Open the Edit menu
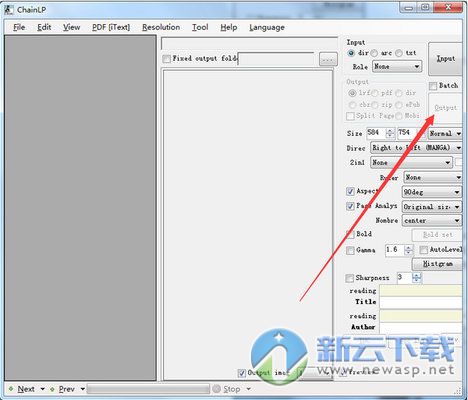 (44, 27)
